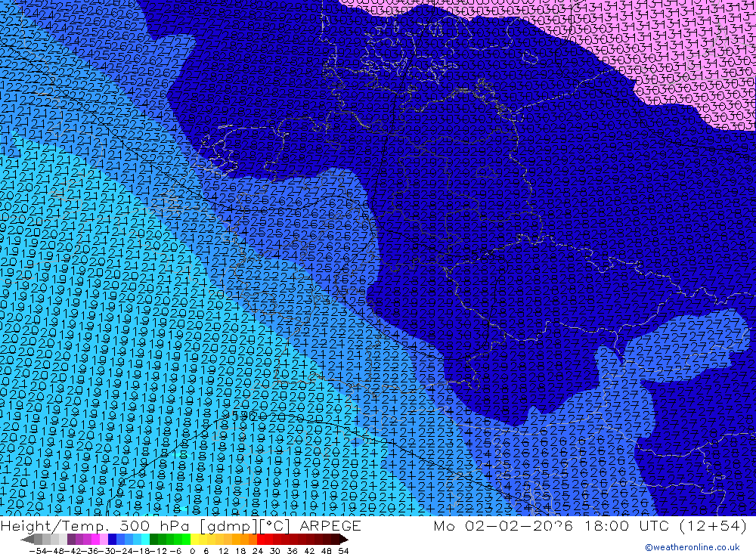Click the legend label 54
The width and height of the screenshot is (756, 554).
[343, 551]
